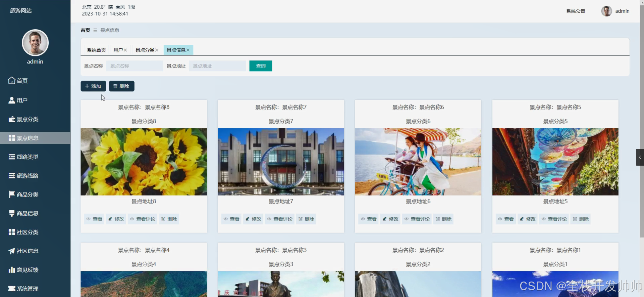Go to 首页 breadcrumb
Screen dimensions: 644x297
pos(85,30)
